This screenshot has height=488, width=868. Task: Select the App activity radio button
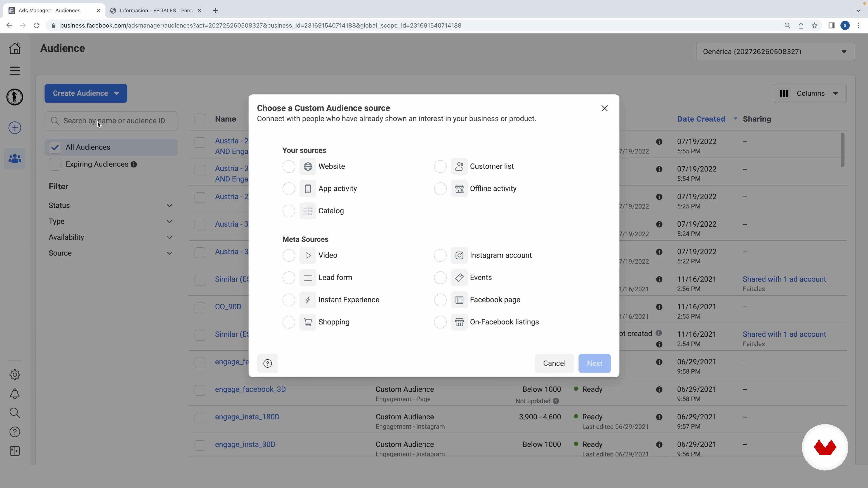[x=289, y=189]
